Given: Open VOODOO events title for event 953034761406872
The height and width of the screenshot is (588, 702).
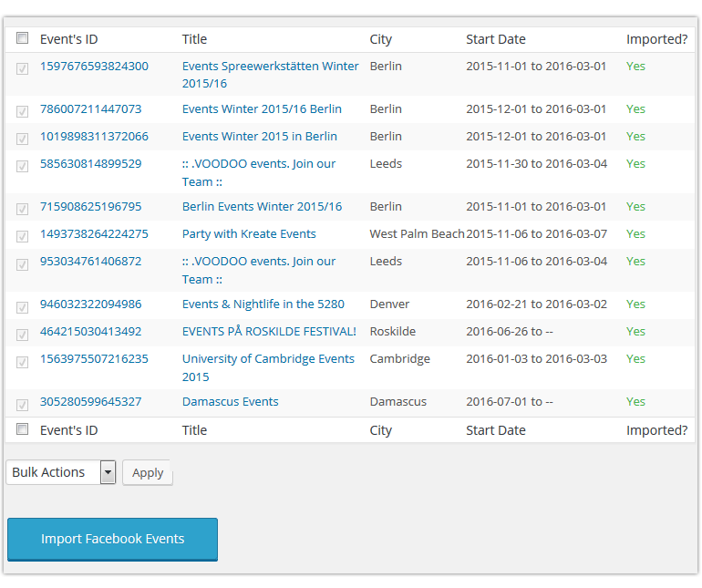Looking at the screenshot, I should (259, 270).
